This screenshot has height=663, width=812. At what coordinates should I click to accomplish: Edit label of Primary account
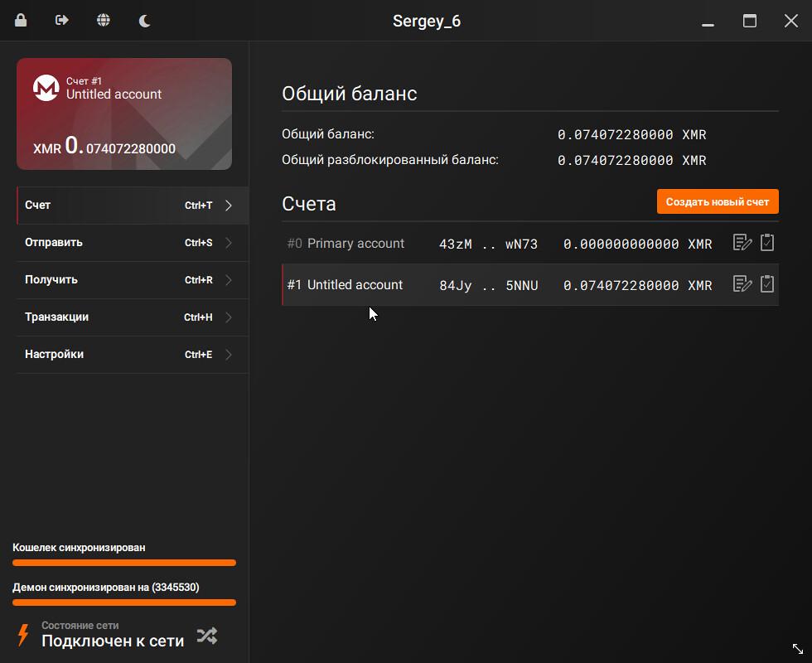click(x=742, y=243)
